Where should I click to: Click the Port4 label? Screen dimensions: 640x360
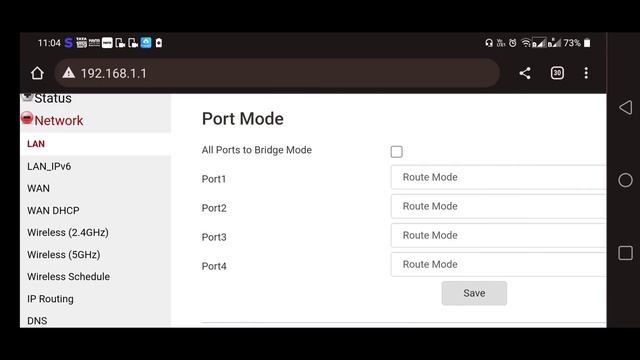coord(214,266)
